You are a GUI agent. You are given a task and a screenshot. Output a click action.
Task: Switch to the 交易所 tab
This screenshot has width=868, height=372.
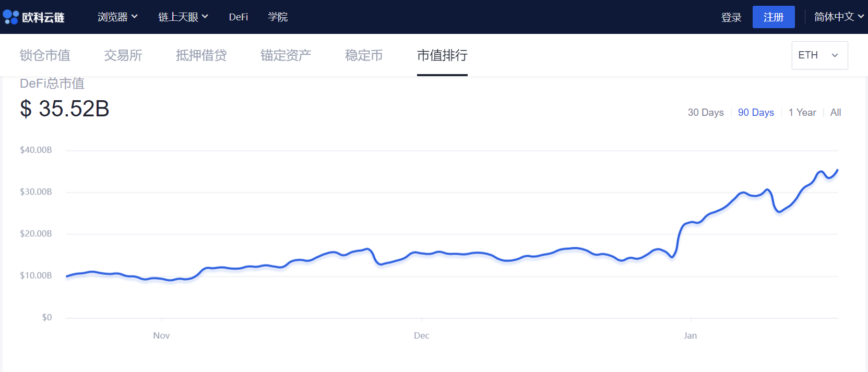click(x=123, y=55)
